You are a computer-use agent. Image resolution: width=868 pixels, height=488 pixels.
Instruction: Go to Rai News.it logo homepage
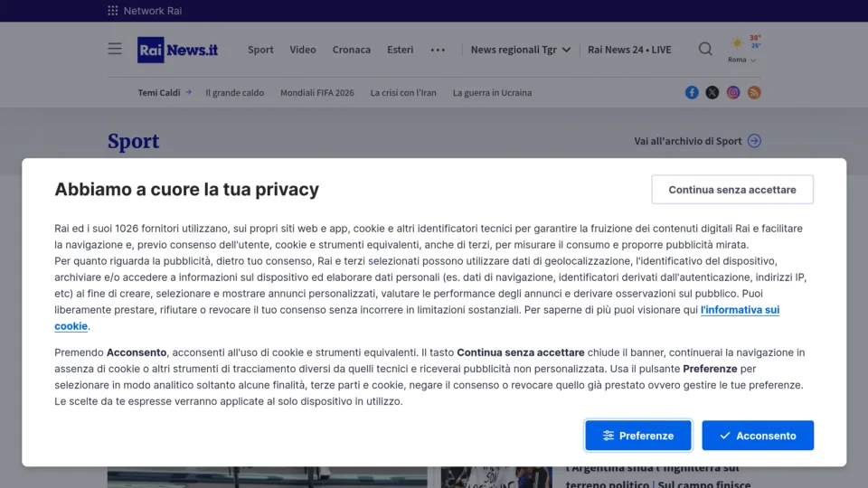(178, 50)
